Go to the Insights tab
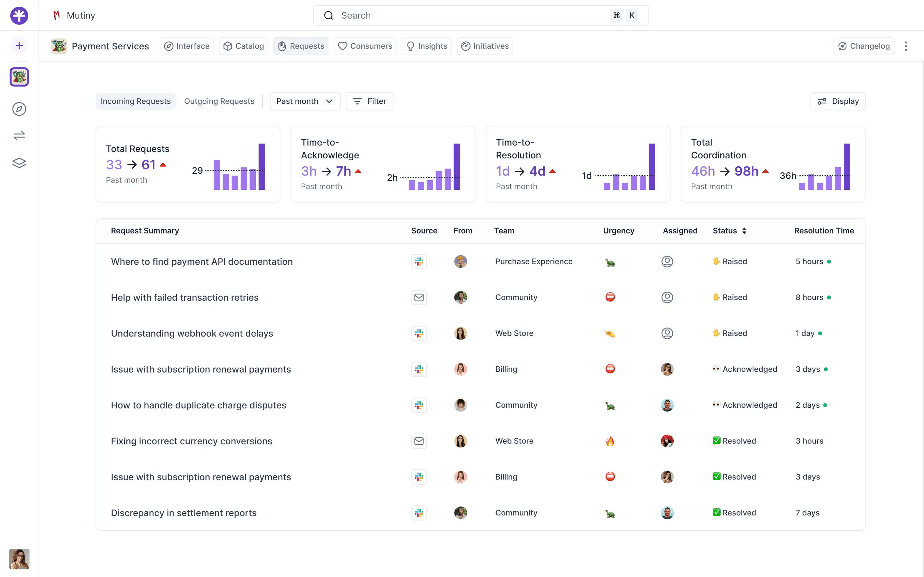Screen dimensions: 924x577 click(426, 46)
